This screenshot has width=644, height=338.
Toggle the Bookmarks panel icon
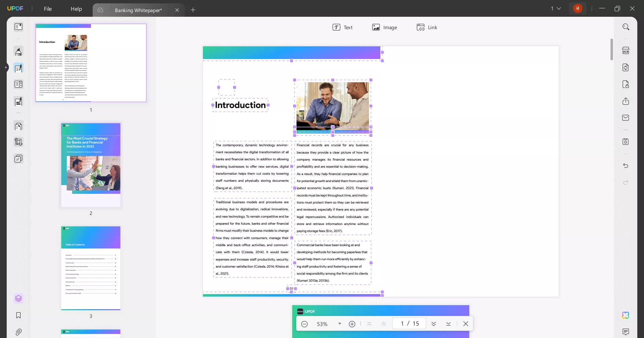[x=18, y=315]
